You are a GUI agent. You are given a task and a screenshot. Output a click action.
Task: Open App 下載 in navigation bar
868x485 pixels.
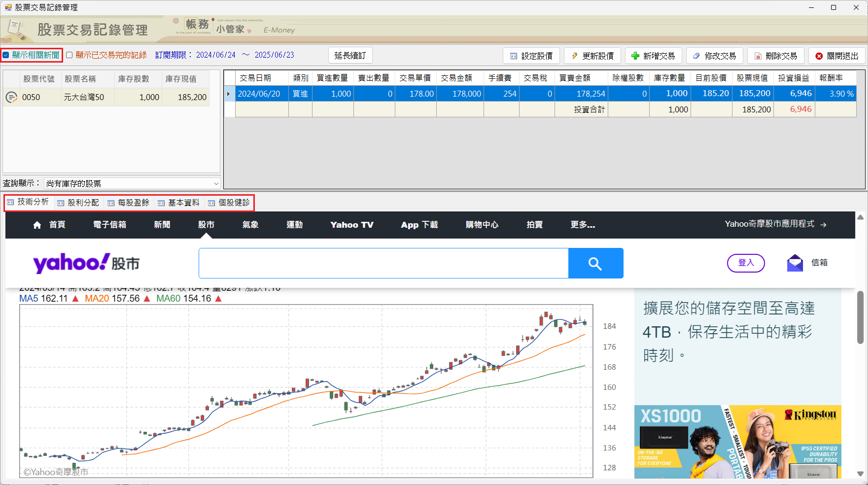419,225
